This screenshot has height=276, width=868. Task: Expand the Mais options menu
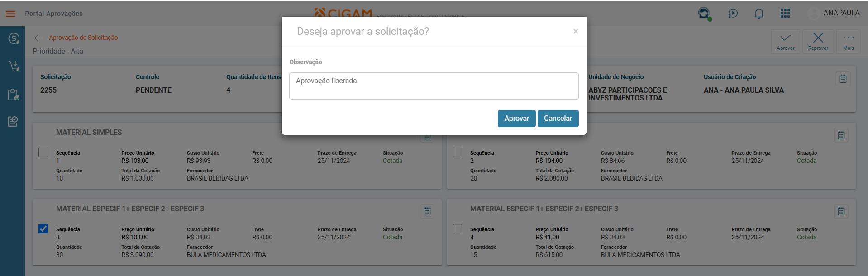click(849, 42)
